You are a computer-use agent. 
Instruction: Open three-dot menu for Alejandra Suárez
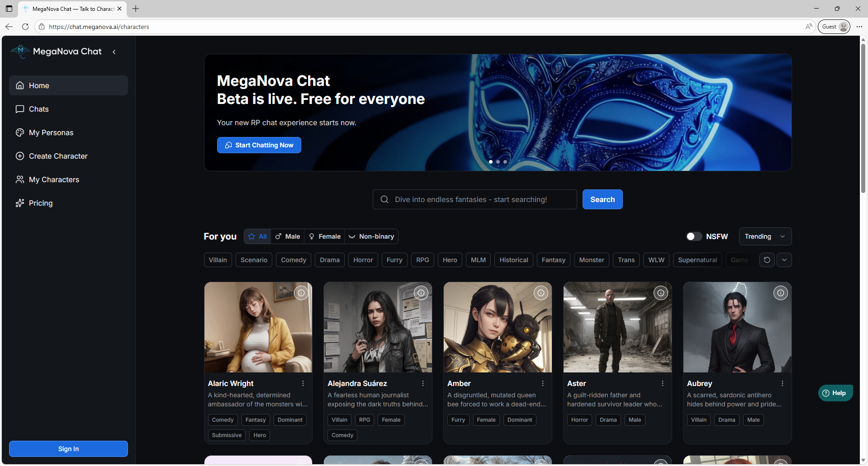pyautogui.click(x=423, y=383)
